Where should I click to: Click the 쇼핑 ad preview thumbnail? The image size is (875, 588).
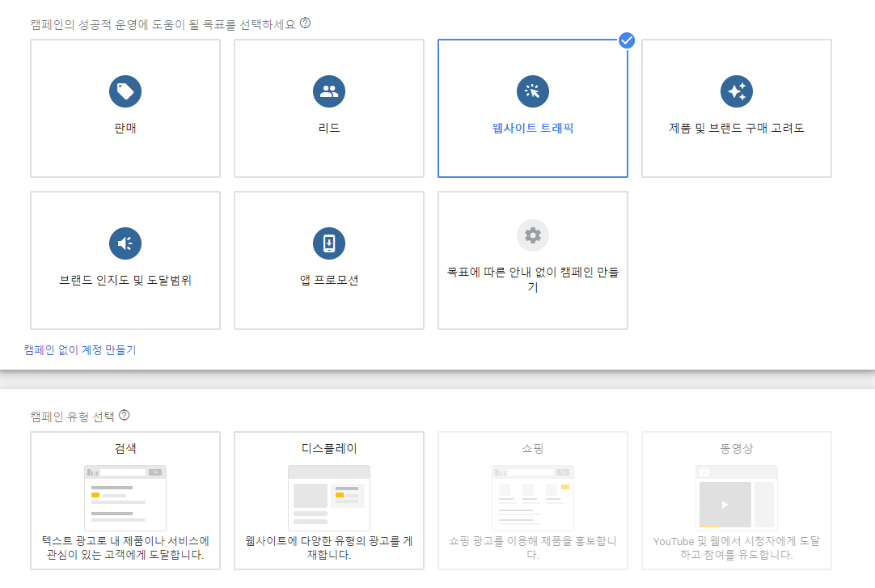(x=533, y=497)
